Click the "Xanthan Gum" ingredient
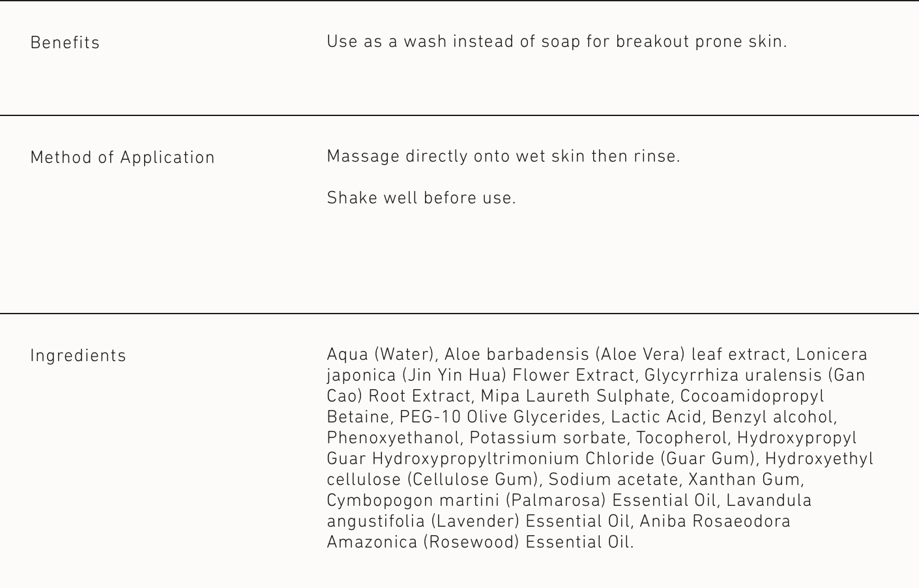 click(744, 480)
